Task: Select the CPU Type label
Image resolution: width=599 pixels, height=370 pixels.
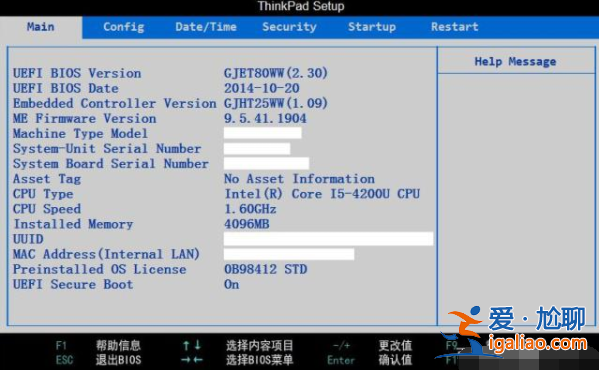Action: [43, 194]
